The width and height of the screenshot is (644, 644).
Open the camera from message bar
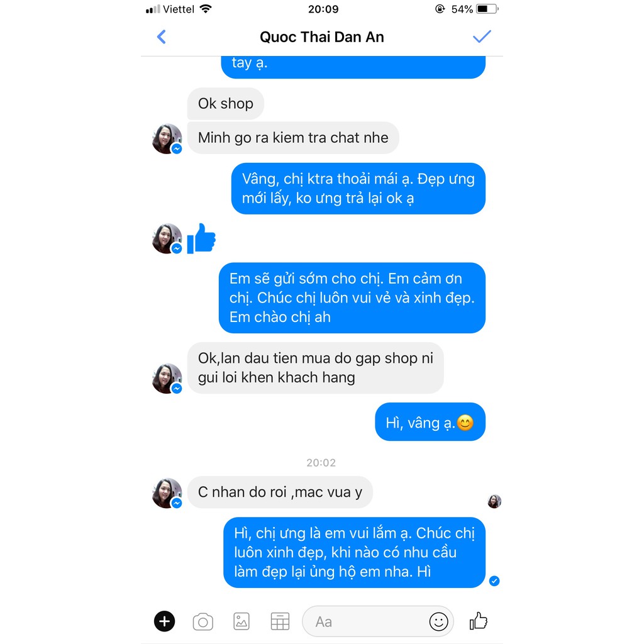coord(203,621)
